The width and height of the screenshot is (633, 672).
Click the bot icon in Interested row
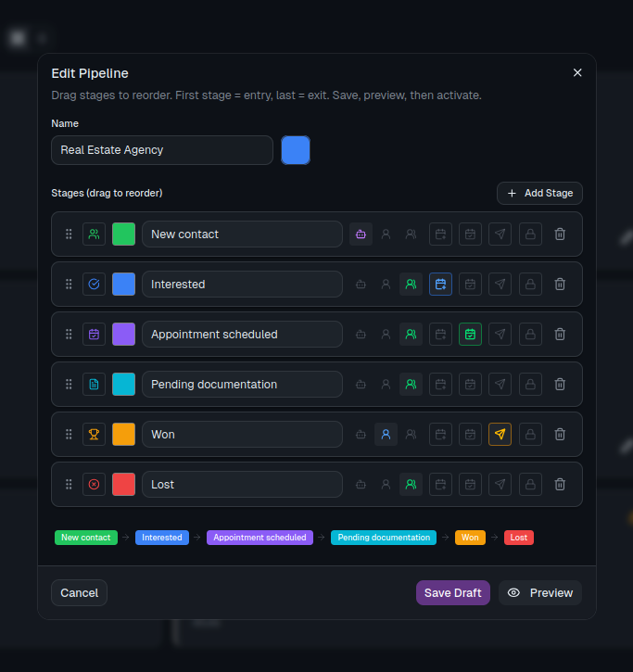361,285
